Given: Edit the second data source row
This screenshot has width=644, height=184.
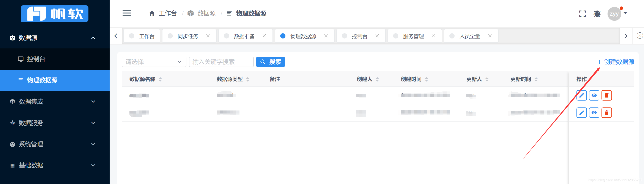Looking at the screenshot, I should coord(581,113).
